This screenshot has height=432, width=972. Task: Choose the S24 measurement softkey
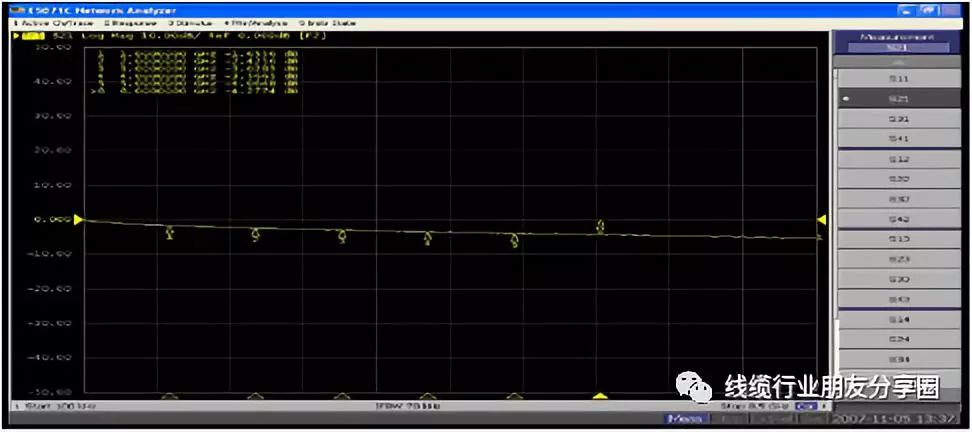tap(898, 339)
